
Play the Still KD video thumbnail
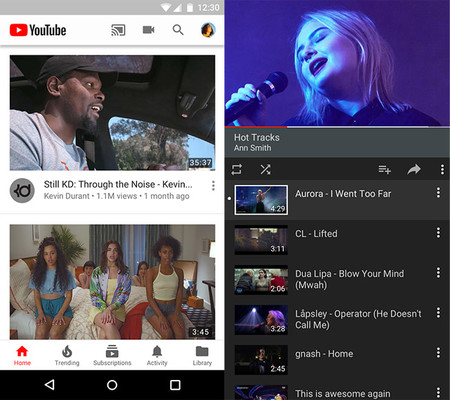click(112, 113)
